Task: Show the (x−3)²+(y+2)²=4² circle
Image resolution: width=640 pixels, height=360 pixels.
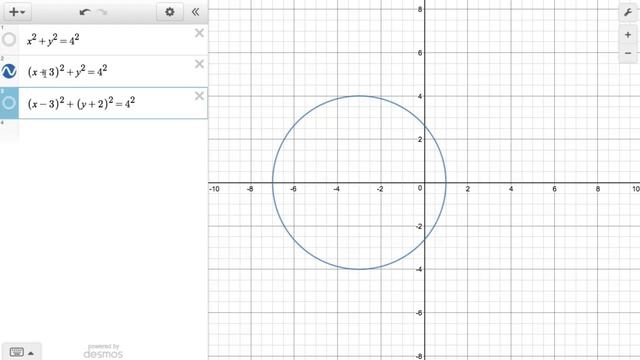Action: [9, 102]
